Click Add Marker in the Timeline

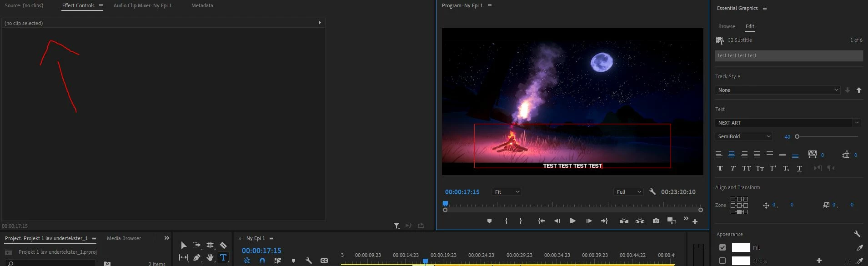(293, 261)
